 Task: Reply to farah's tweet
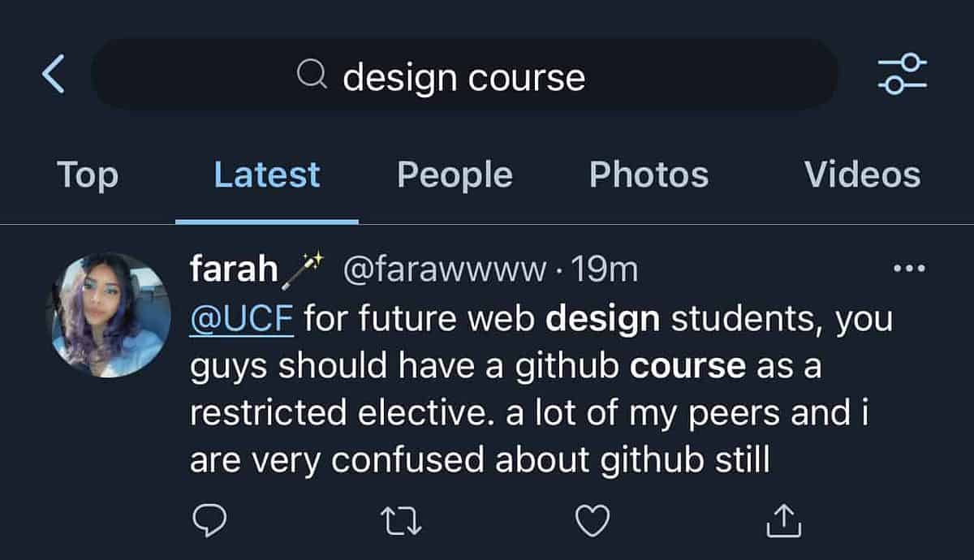[209, 520]
